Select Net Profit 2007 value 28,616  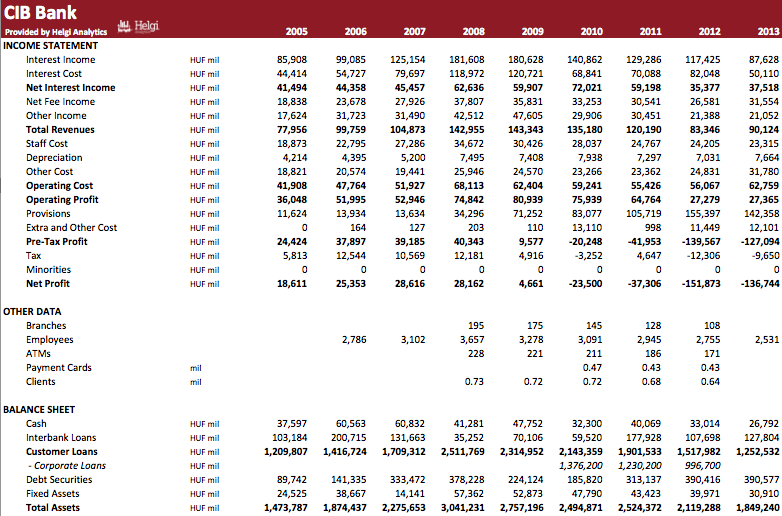410,283
